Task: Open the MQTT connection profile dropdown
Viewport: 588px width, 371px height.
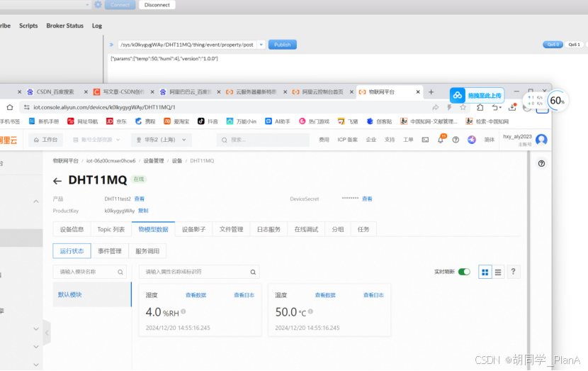Action: 87,4
